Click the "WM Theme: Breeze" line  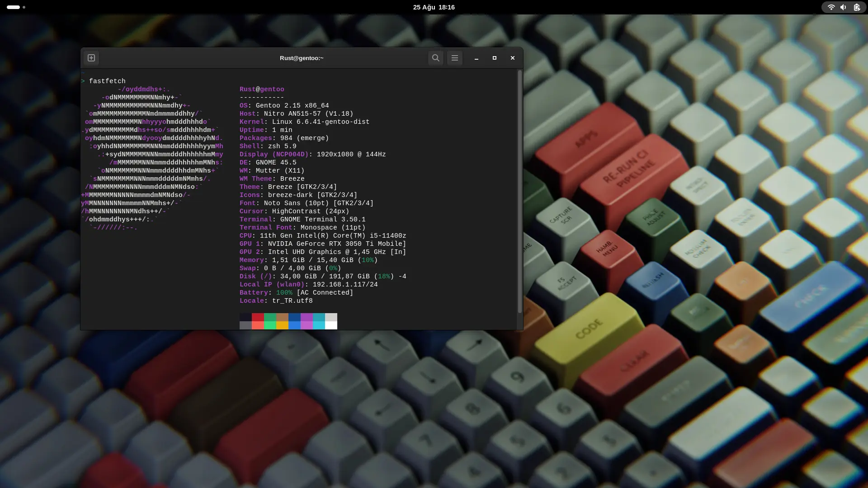click(272, 179)
